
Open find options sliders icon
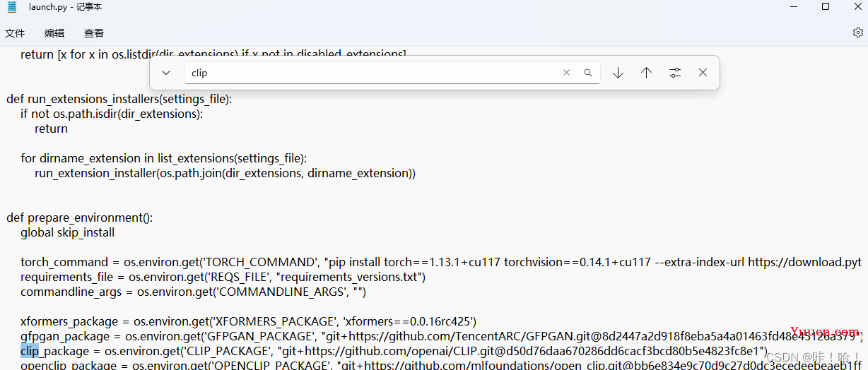coord(675,73)
